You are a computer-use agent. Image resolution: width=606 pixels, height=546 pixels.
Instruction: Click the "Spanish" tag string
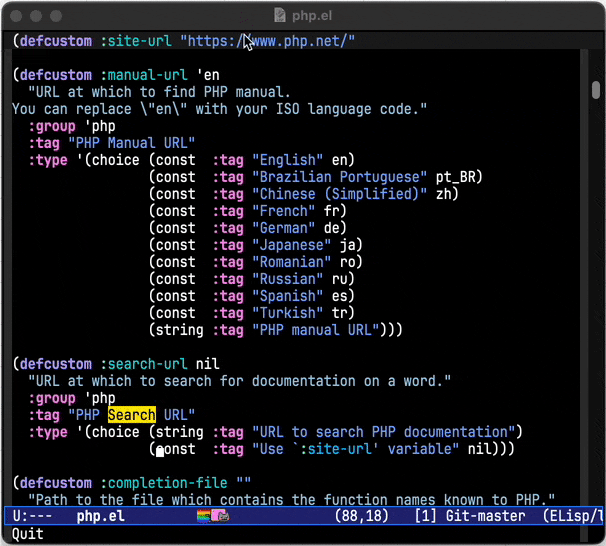click(288, 296)
